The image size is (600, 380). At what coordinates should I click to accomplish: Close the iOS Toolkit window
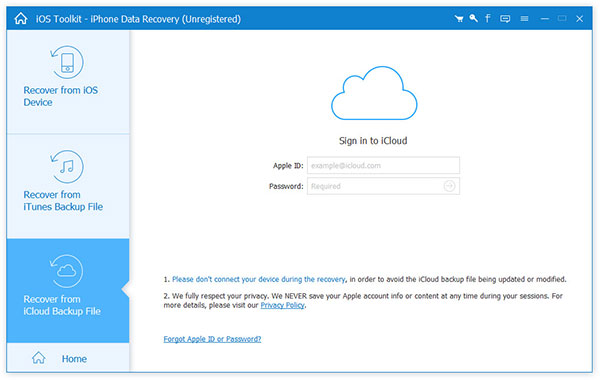tap(579, 18)
